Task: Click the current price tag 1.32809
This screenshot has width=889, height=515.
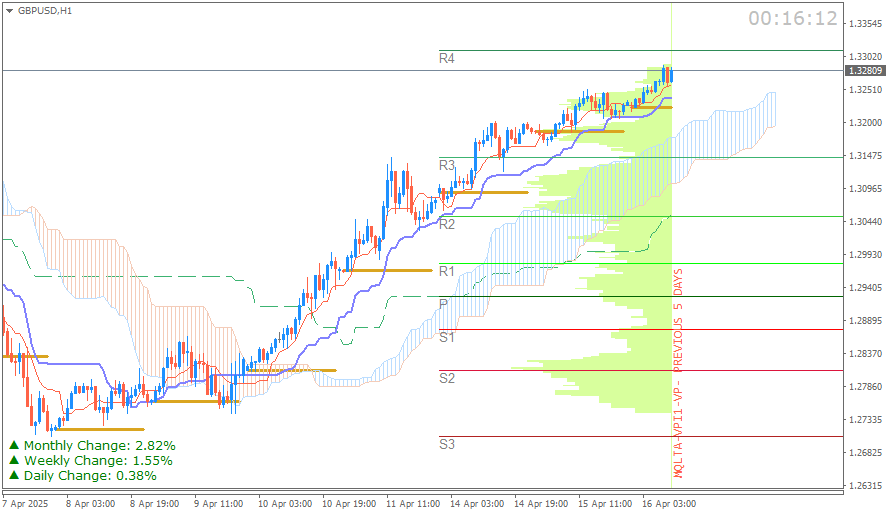Action: pos(865,70)
